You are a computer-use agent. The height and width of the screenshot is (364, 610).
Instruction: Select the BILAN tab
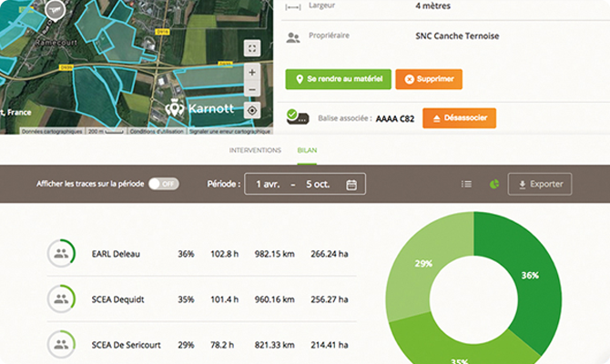pos(307,150)
